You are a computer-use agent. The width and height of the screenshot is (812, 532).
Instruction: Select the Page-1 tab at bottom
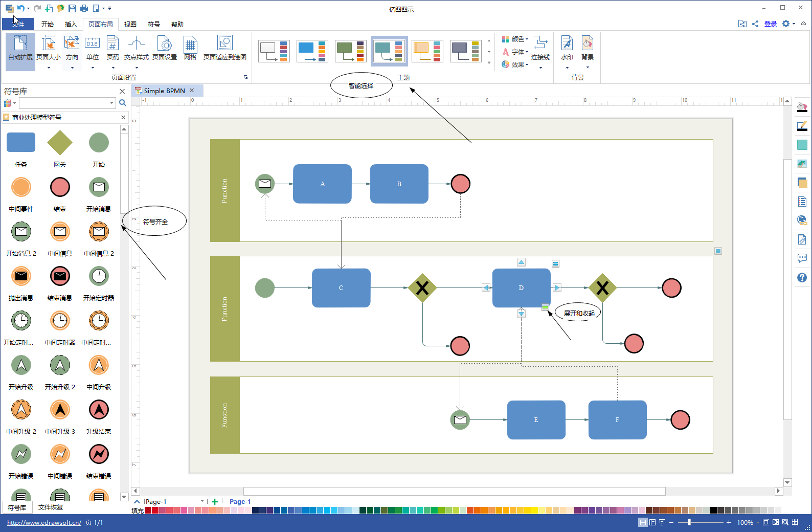pyautogui.click(x=240, y=502)
